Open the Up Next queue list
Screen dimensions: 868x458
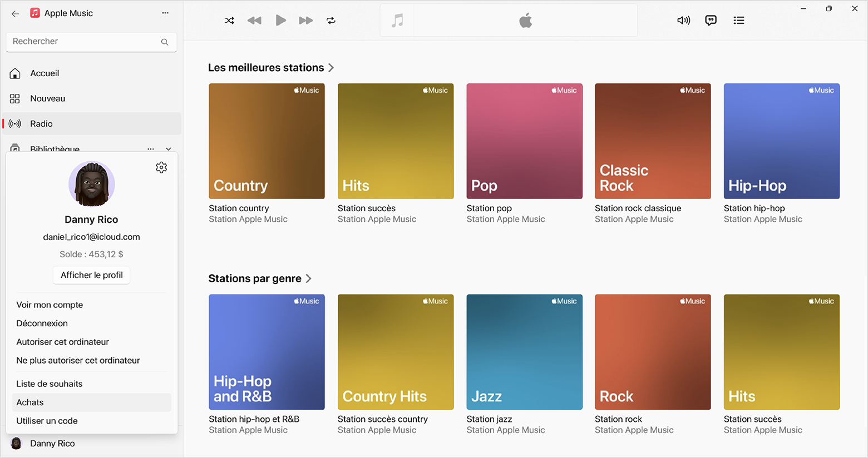click(x=738, y=21)
